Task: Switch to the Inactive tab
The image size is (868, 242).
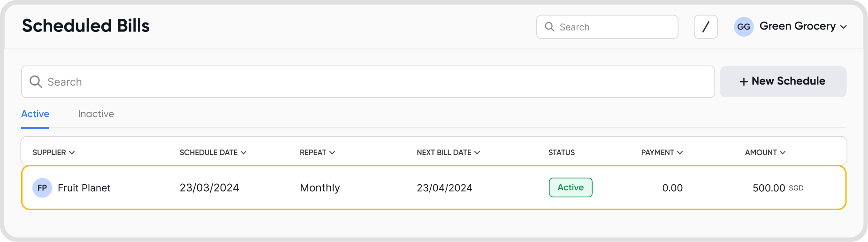Action: pyautogui.click(x=96, y=114)
